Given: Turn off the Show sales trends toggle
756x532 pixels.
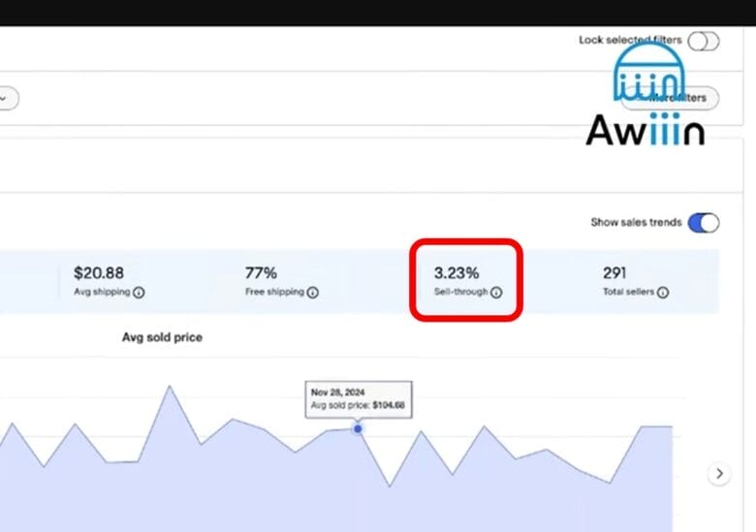Looking at the screenshot, I should [x=704, y=223].
